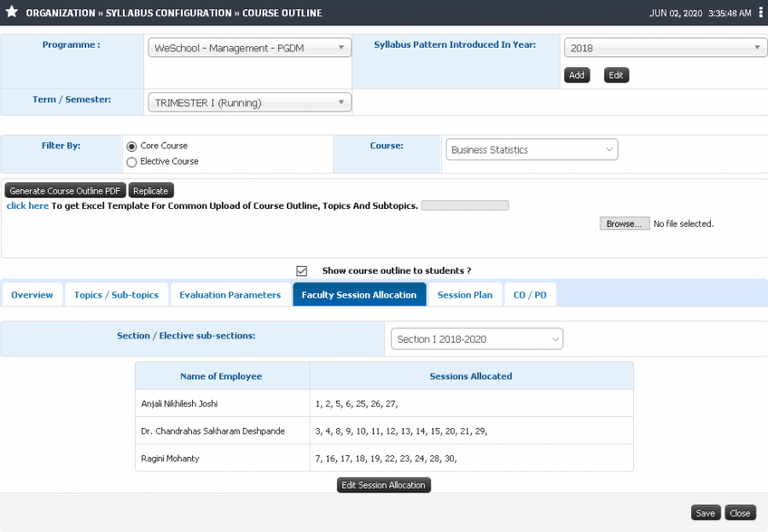Select the Elective Course radio button
Viewport: 768px width, 532px height.
pos(131,162)
